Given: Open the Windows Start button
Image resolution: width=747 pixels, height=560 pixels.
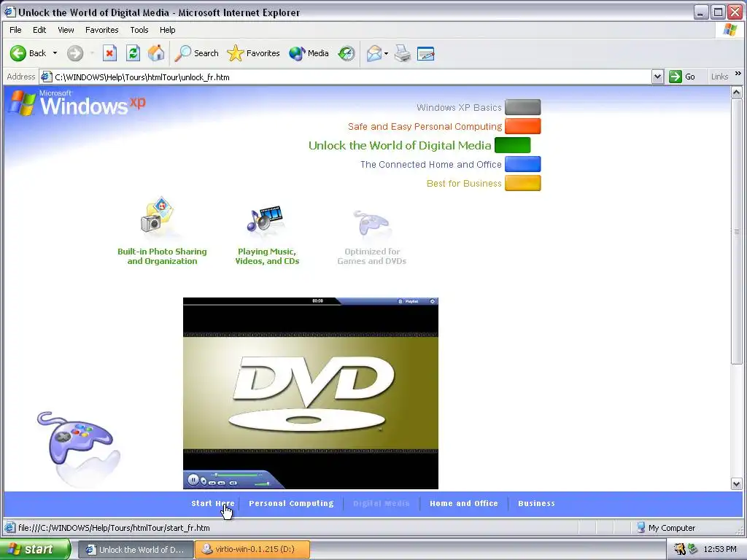Looking at the screenshot, I should [x=35, y=549].
